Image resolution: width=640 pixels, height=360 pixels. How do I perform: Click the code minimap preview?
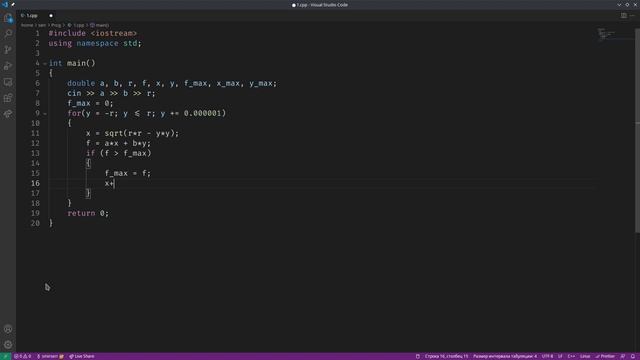606,35
